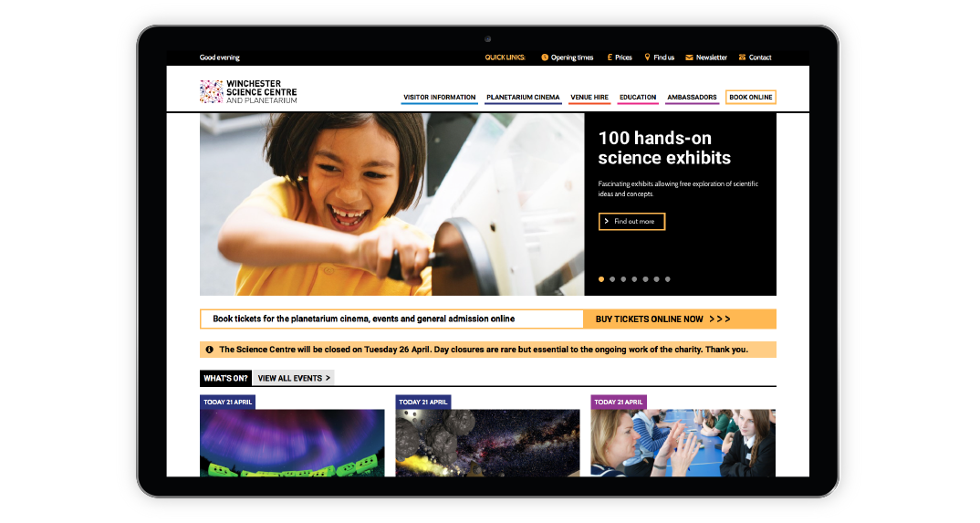Click the Opening times clock icon
This screenshot has width=980, height=523.
545,58
